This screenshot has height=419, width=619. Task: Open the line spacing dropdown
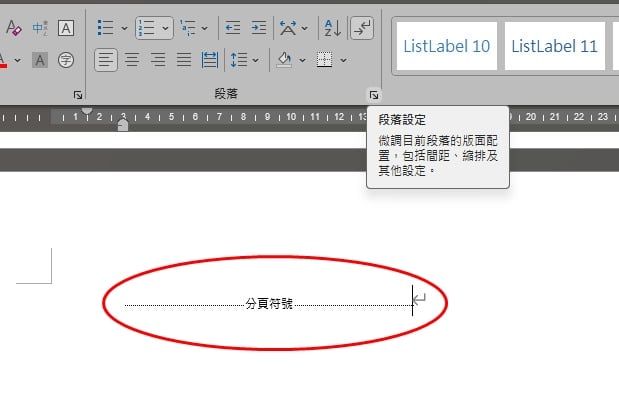point(255,60)
